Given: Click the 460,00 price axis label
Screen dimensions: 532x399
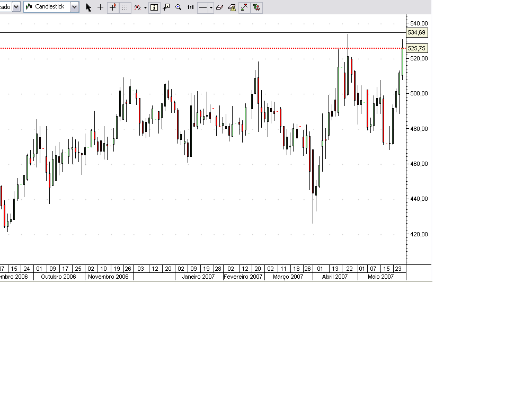Looking at the screenshot, I should [419, 164].
